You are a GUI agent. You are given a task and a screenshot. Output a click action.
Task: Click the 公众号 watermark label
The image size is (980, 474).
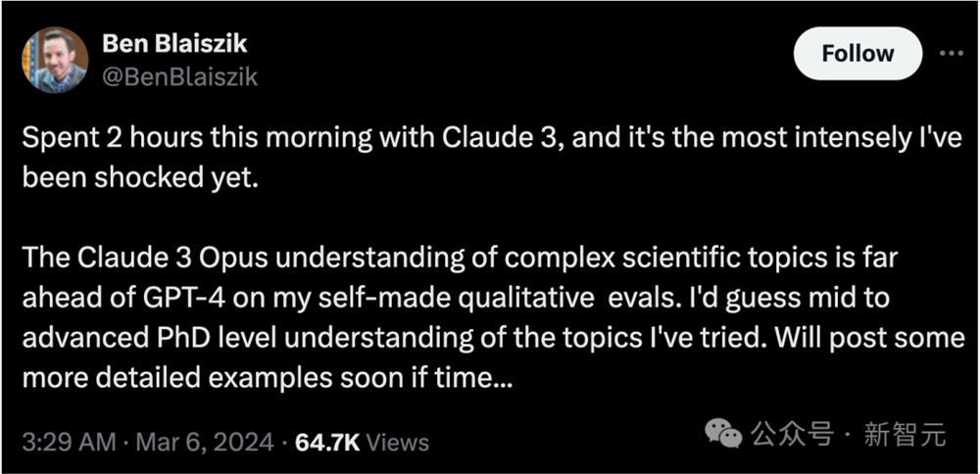tap(791, 432)
